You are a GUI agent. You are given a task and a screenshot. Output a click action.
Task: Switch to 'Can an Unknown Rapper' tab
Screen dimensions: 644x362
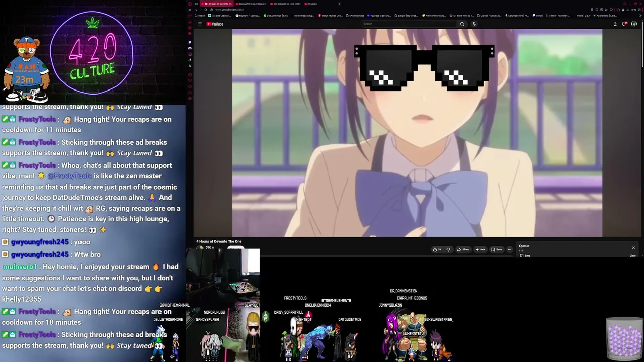coord(251,4)
